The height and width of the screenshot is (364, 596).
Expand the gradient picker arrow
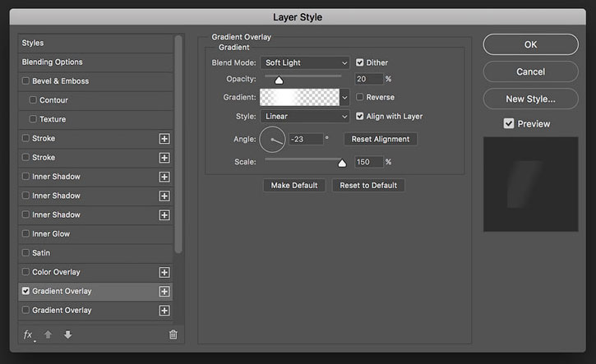click(x=344, y=97)
